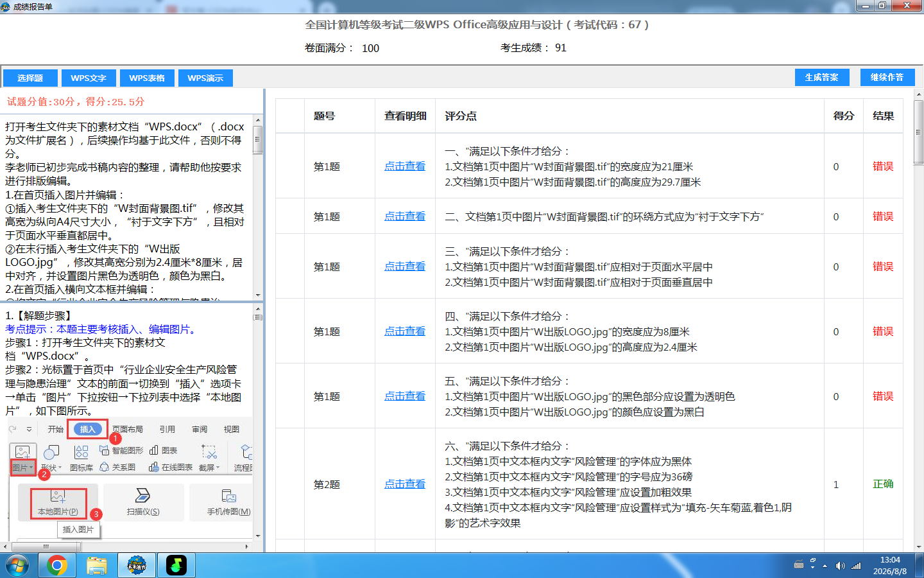Click the volume speaker tray icon
This screenshot has height=578, width=924.
840,566
